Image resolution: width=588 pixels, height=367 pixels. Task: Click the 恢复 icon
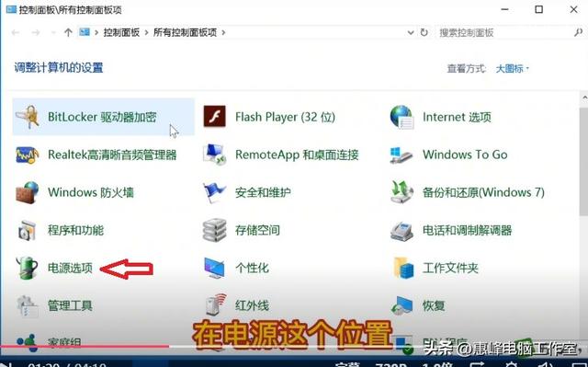(401, 305)
